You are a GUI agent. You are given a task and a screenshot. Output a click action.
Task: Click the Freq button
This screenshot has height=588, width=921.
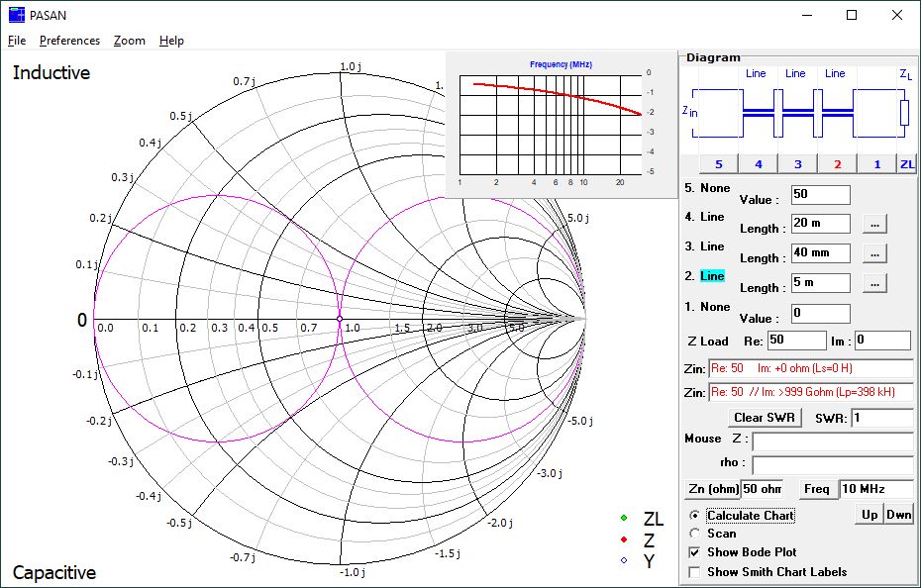816,489
